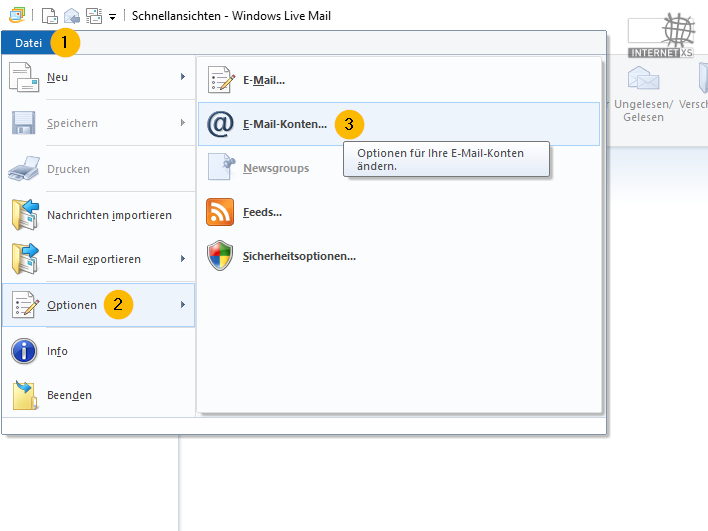Click the E-Mail exportieren folder icon
Viewport: 708px width, 531px height.
pyautogui.click(x=25, y=259)
